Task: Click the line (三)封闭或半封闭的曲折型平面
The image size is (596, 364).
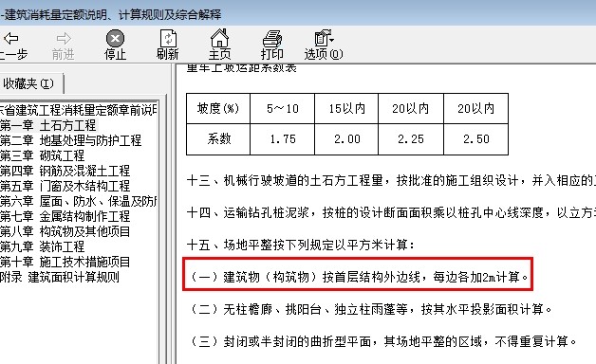Action: [383, 341]
